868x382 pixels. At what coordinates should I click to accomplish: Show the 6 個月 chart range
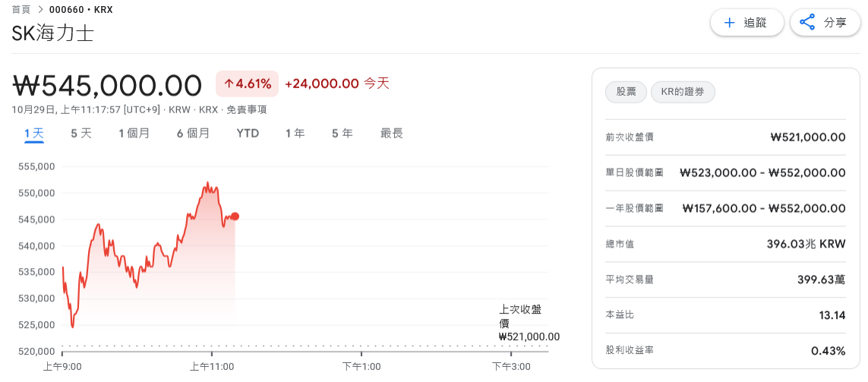coord(193,134)
